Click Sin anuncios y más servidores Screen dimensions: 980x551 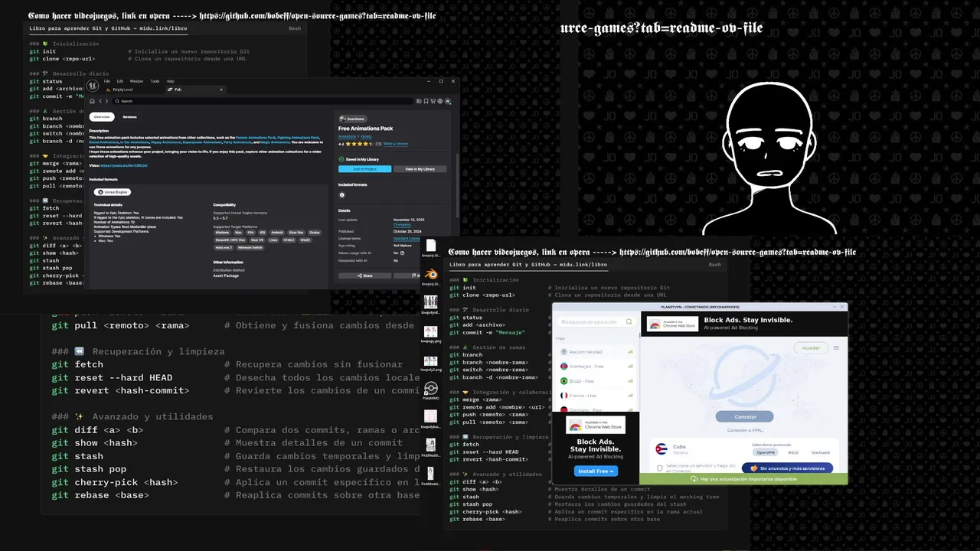(787, 468)
